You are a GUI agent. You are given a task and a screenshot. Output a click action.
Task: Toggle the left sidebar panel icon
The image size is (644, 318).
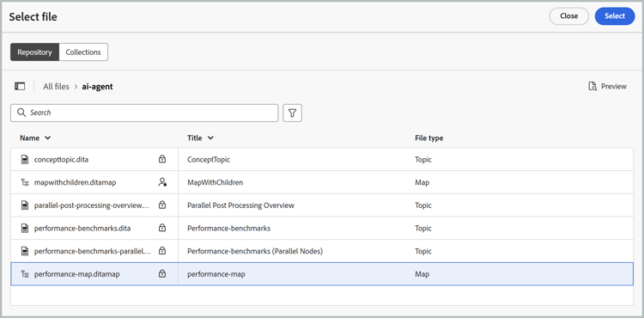(20, 86)
